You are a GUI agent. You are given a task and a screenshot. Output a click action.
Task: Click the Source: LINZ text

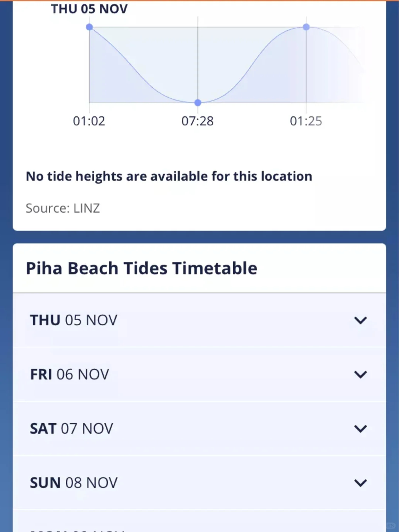(x=63, y=208)
